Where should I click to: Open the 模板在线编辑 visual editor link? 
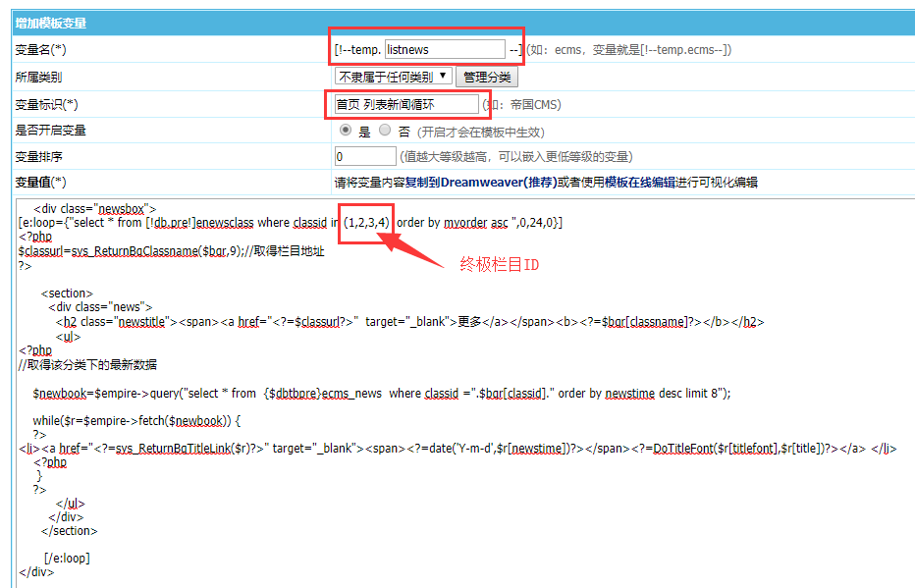(640, 183)
